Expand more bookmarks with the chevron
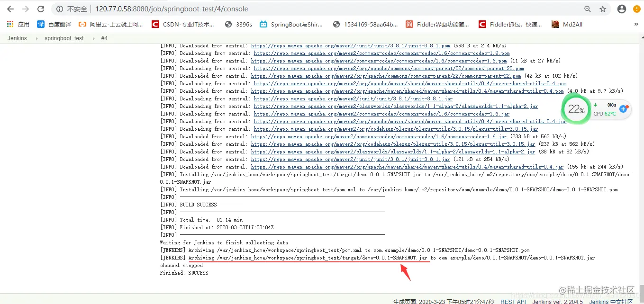644x304 pixels. click(636, 24)
